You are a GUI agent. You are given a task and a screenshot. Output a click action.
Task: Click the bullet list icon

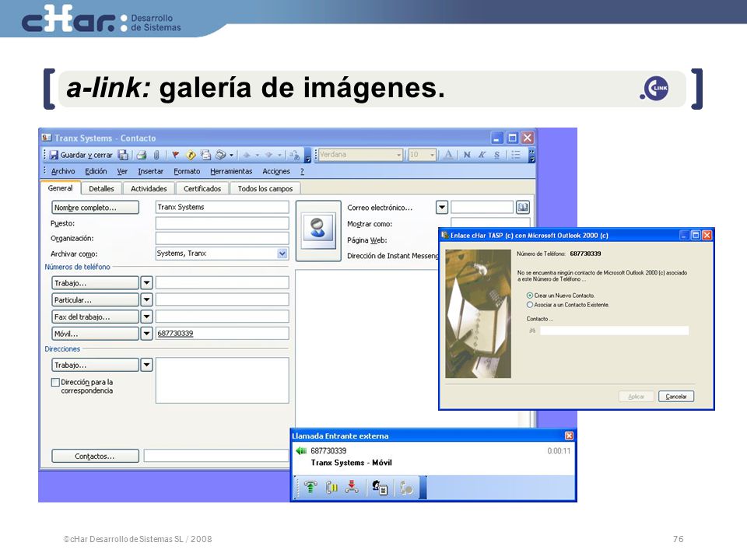(x=516, y=154)
